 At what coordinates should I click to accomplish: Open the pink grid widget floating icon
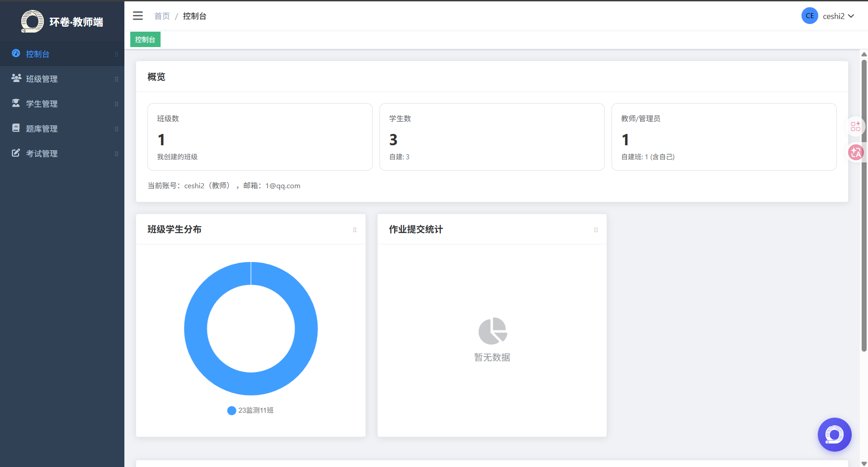pos(855,127)
